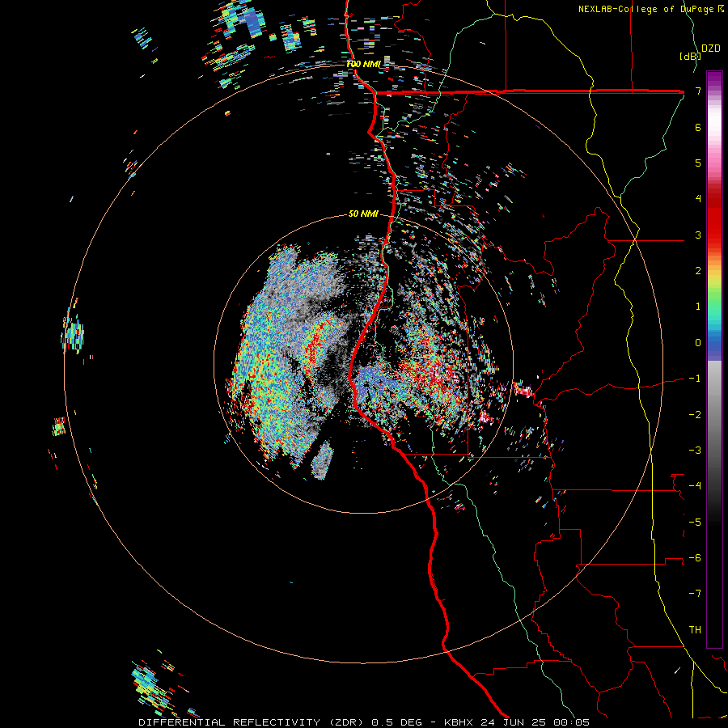The image size is (728, 728).
Task: Click the -5 value on the color scale
Action: [x=695, y=523]
